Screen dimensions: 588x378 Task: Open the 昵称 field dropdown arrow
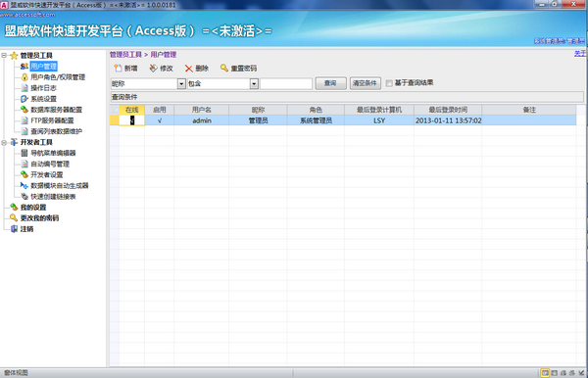click(181, 83)
